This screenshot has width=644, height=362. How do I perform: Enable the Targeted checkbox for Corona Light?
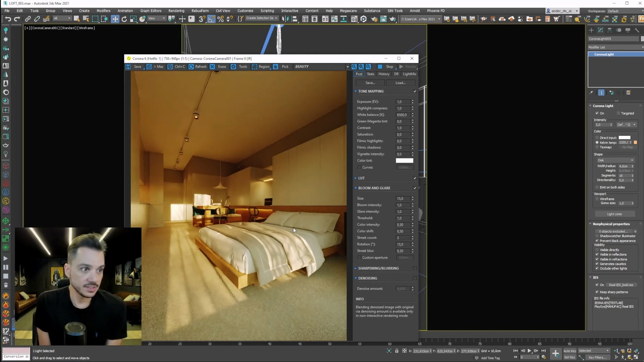[x=618, y=113]
